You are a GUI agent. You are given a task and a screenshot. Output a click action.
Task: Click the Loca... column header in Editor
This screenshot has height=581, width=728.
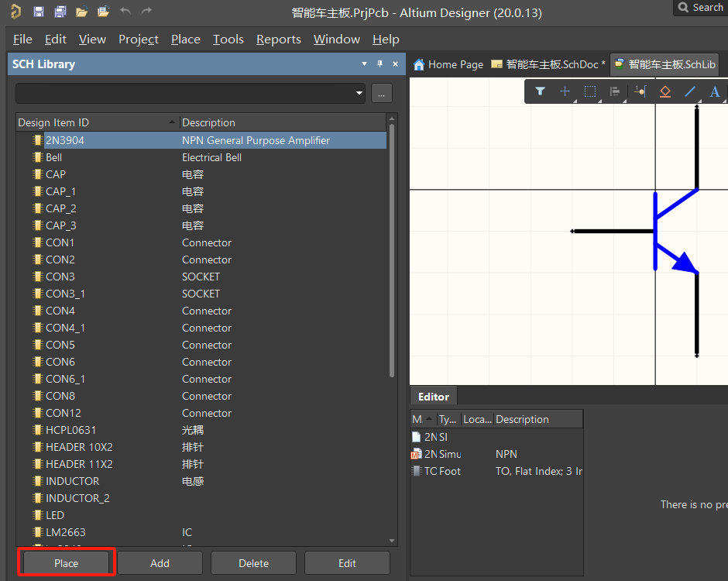(478, 419)
